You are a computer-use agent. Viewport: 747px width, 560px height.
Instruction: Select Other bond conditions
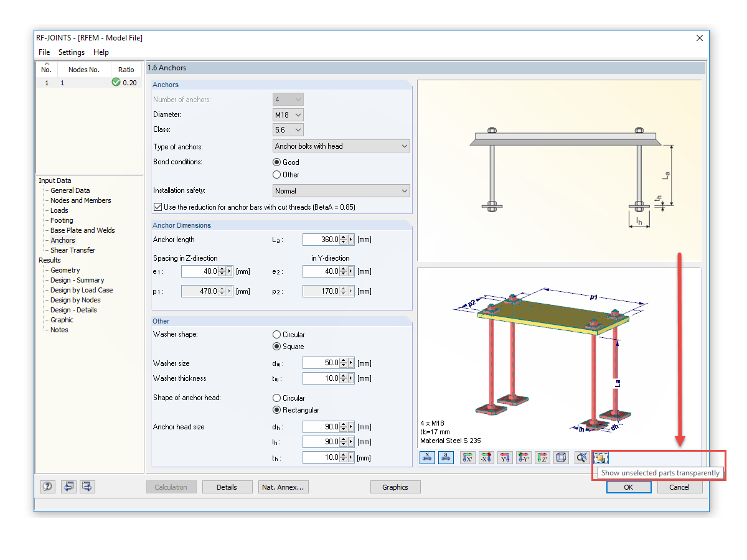[x=277, y=175]
